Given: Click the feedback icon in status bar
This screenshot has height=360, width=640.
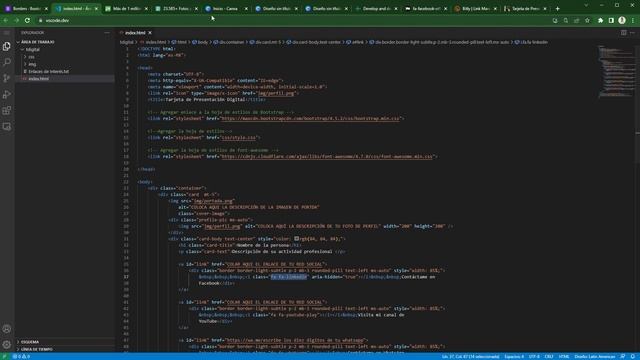Looking at the screenshot, I should click(x=622, y=356).
